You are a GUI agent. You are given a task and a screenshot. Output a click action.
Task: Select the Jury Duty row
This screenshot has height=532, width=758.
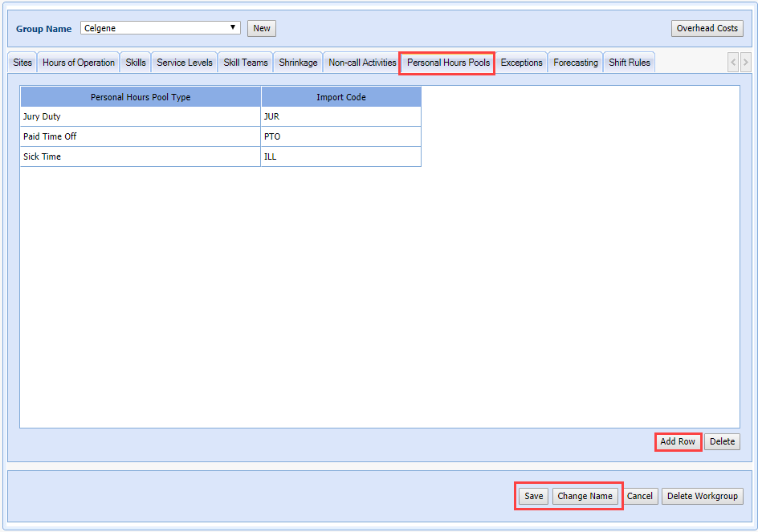tap(141, 116)
